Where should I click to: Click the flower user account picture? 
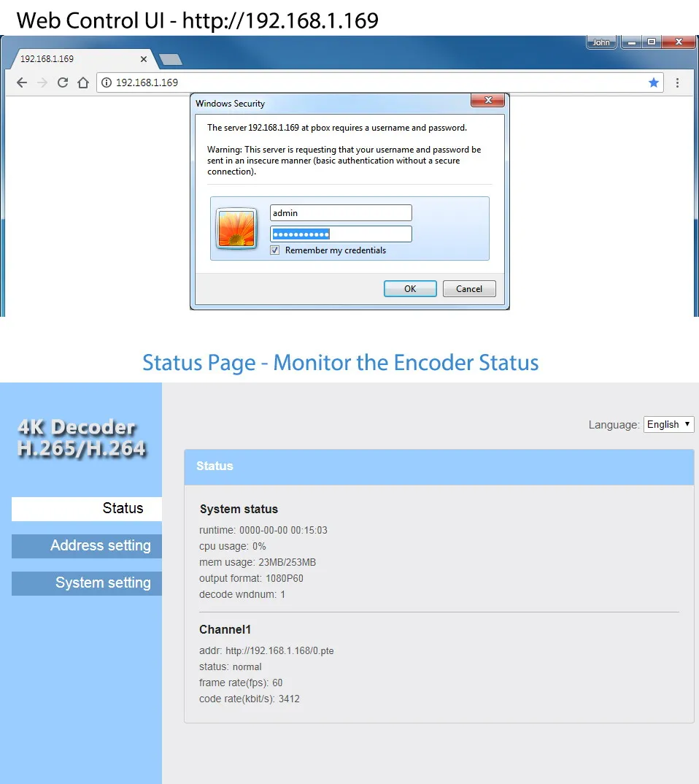click(x=236, y=228)
